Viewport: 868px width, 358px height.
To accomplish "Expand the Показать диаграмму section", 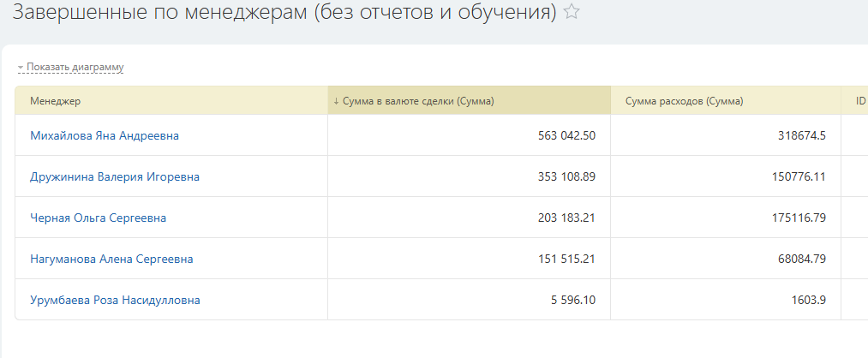I will coord(71,67).
